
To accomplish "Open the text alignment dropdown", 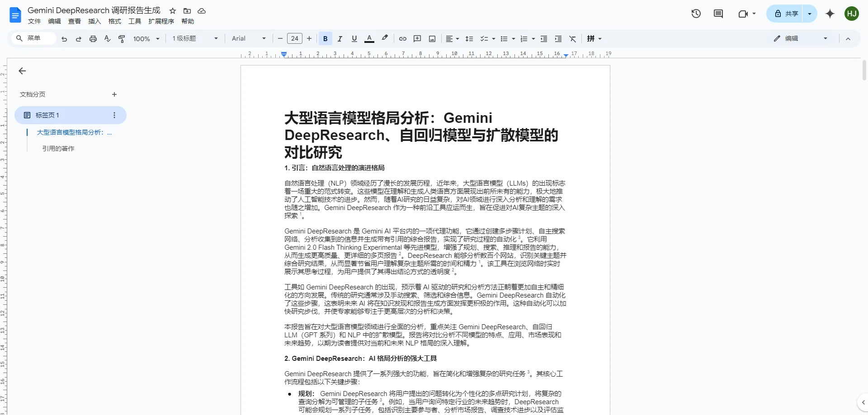I will tap(453, 39).
